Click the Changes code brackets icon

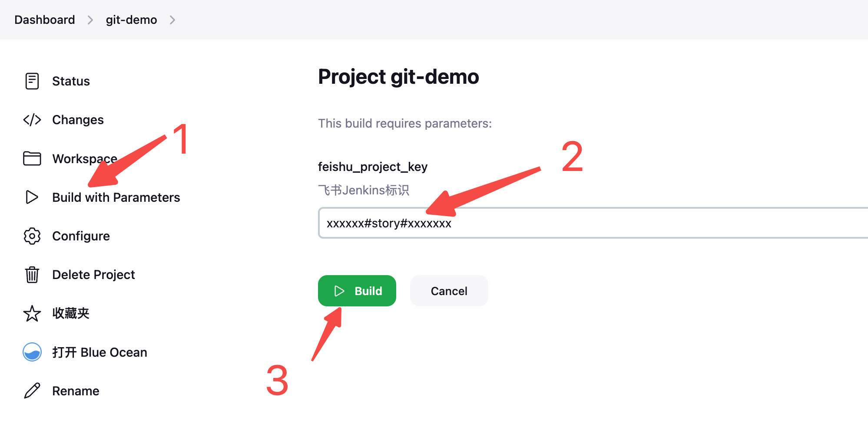tap(32, 120)
